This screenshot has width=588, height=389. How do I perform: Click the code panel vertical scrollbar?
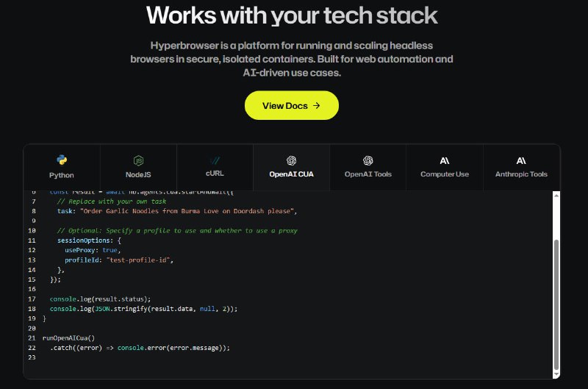tap(556, 294)
